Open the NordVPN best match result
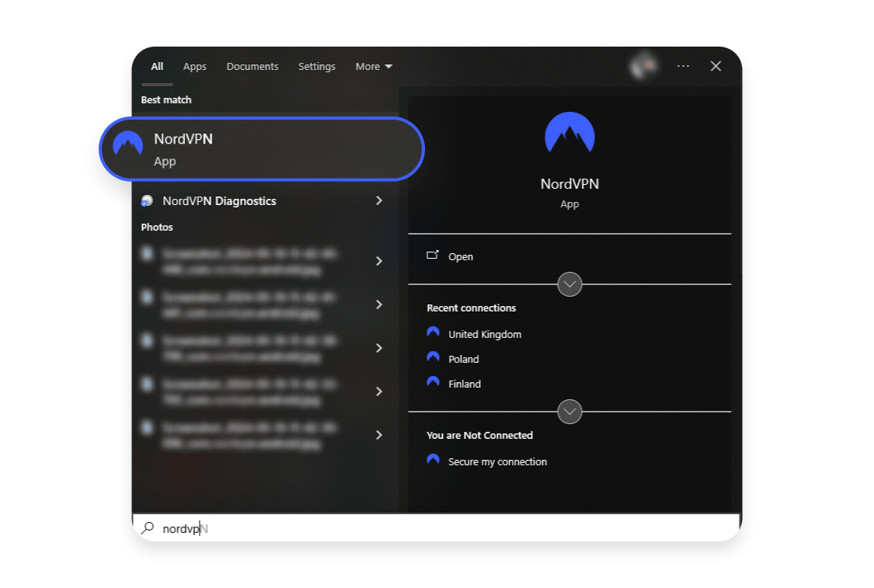874x588 pixels. pyautogui.click(x=261, y=149)
